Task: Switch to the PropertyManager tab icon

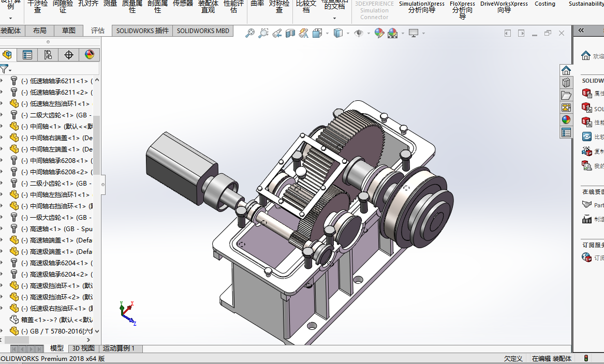Action: [27, 55]
